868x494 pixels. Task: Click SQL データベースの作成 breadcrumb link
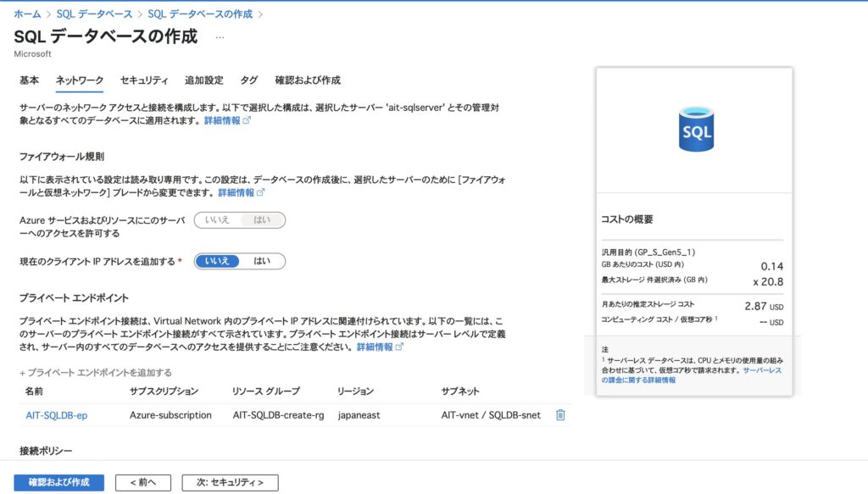(200, 14)
